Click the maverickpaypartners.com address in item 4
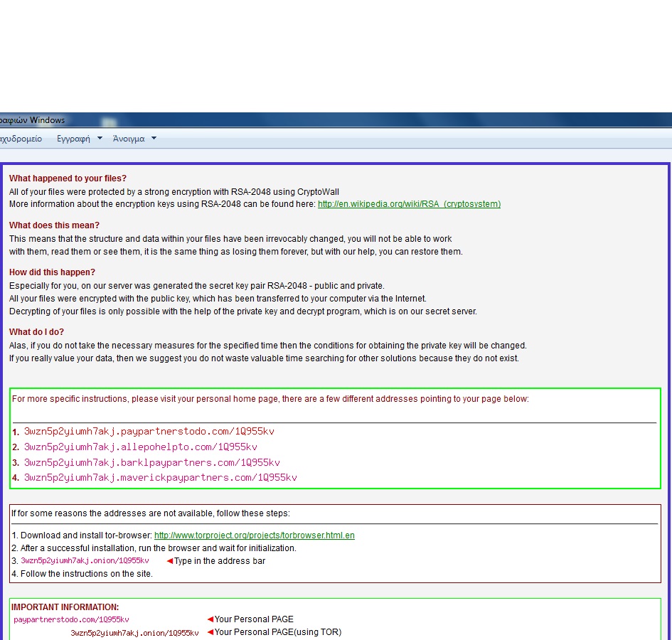 coord(161,478)
